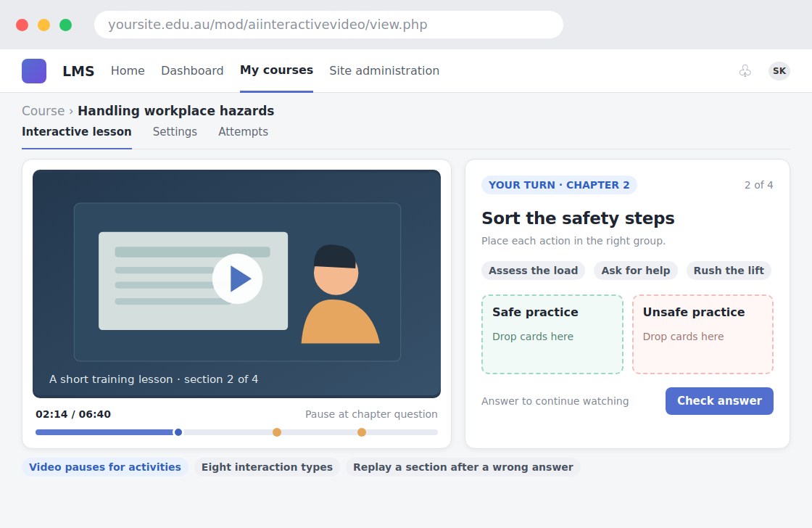Pick the Assess the load card
Viewport: 812px width, 528px height.
(533, 271)
